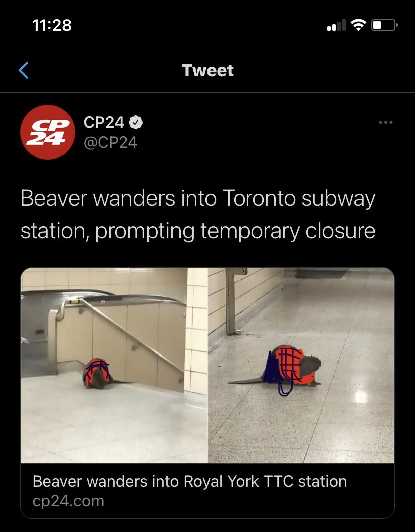Tap the CP24 display name
The image size is (415, 532).
pyautogui.click(x=104, y=122)
